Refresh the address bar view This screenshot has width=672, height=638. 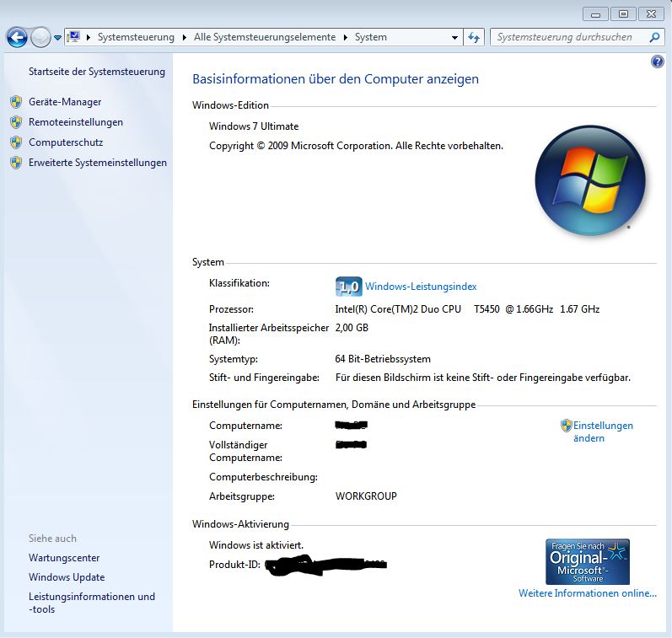[474, 37]
